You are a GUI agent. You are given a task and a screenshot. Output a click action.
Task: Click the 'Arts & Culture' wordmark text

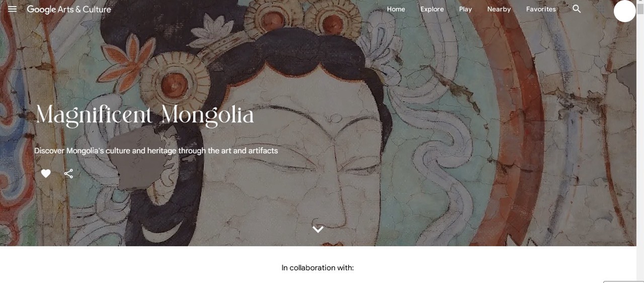(85, 9)
